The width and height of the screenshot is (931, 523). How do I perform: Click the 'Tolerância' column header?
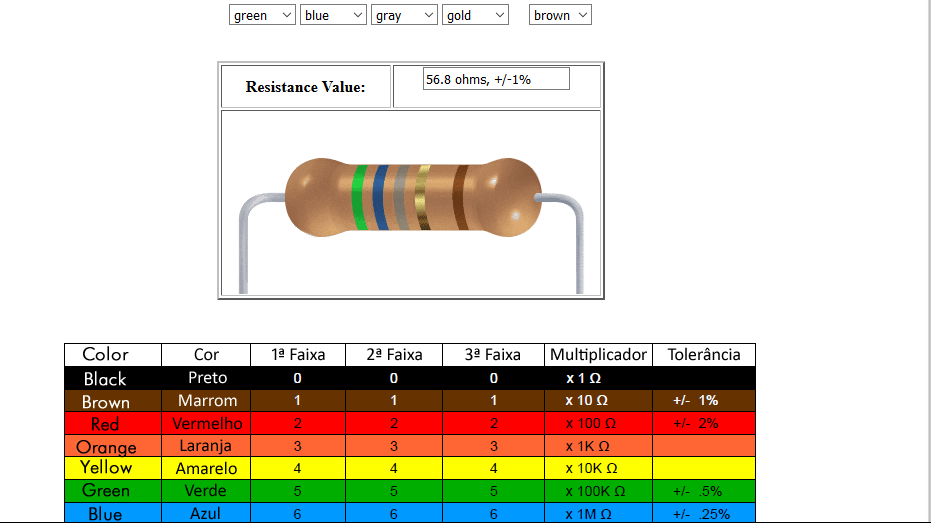click(x=704, y=354)
